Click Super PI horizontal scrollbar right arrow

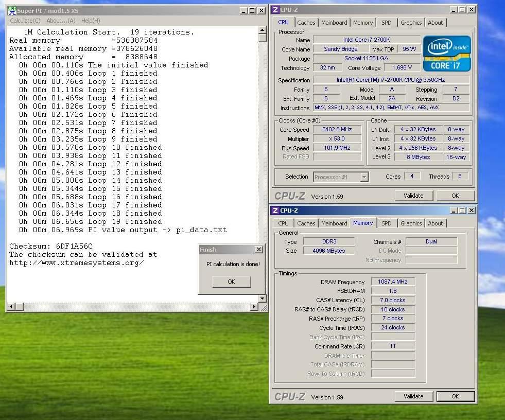pos(254,306)
